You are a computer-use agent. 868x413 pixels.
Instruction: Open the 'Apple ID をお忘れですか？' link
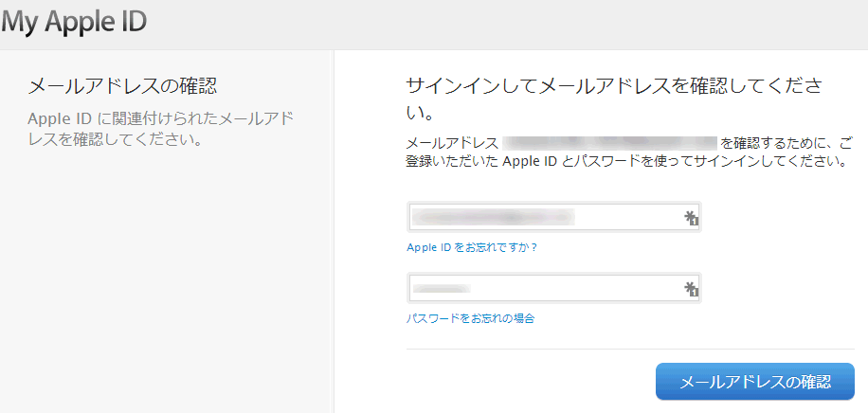click(472, 247)
